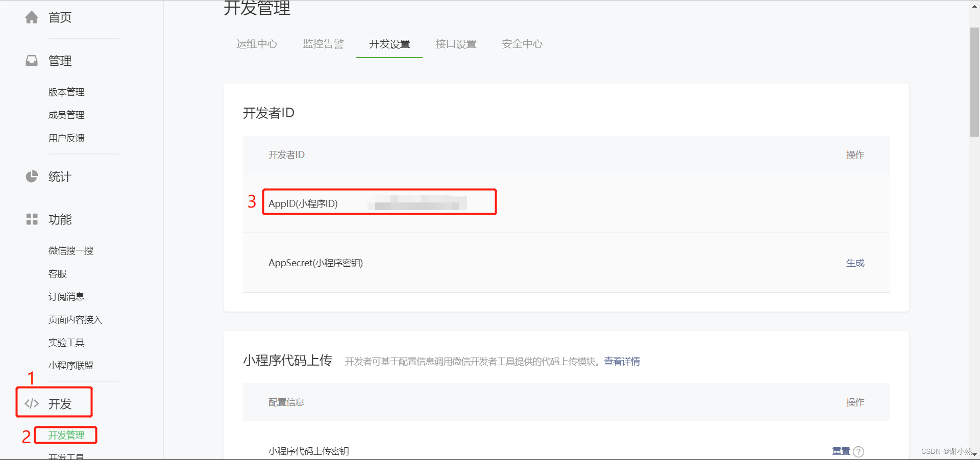This screenshot has height=460, width=980.
Task: Click the AppID(小程序ID) label
Action: 303,203
